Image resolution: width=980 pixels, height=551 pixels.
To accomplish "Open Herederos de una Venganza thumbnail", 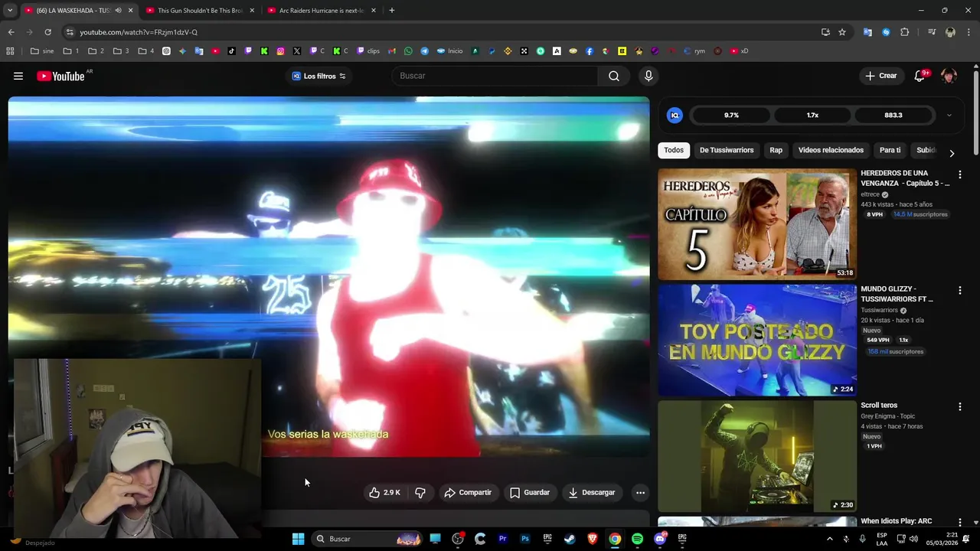I will 757,224.
